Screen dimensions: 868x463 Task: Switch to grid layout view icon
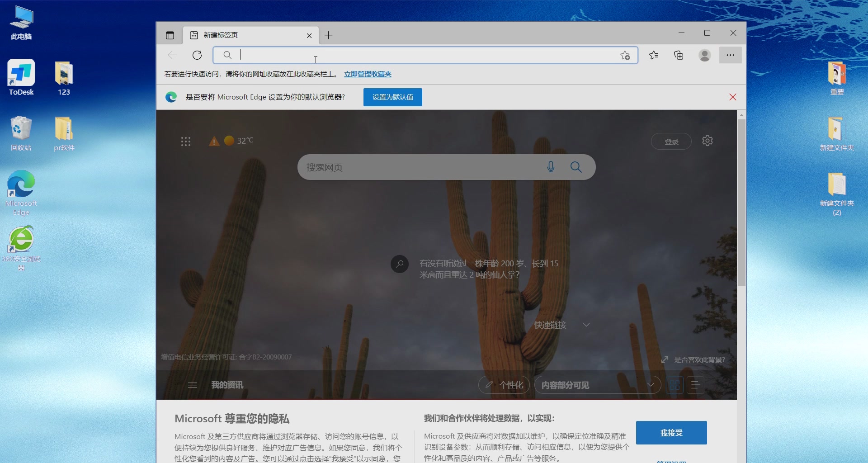click(675, 385)
